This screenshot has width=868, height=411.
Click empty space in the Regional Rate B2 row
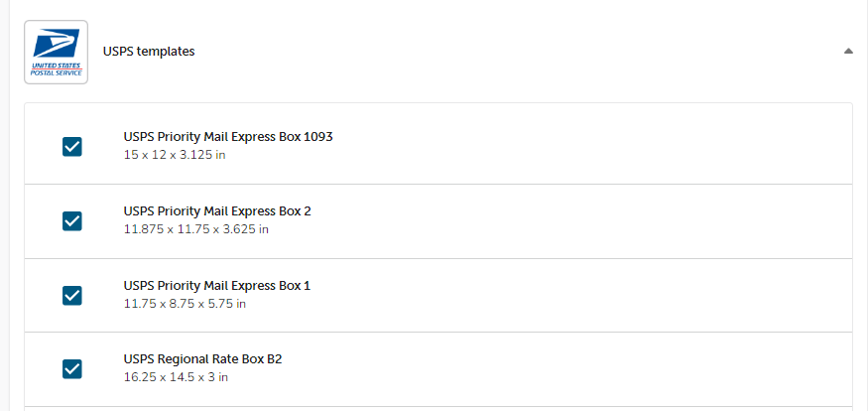[595, 369]
